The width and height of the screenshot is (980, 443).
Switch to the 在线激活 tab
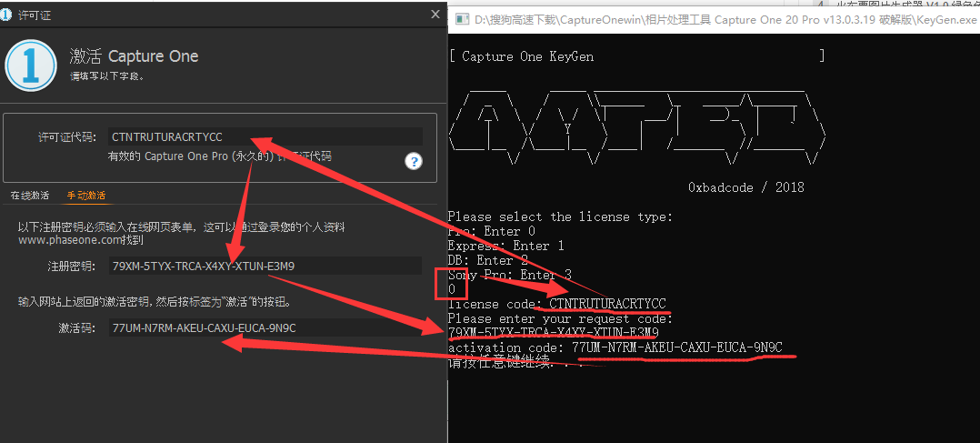(x=30, y=196)
